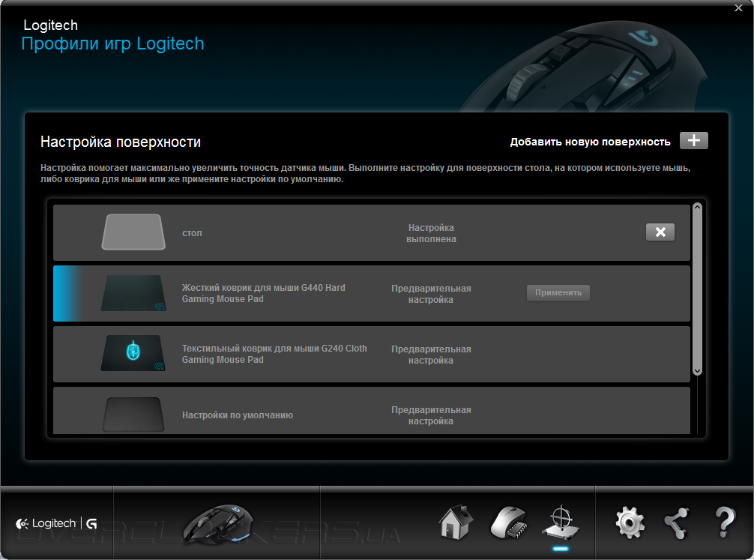Click 'Предварительная настройка' in G240 row
The width and height of the screenshot is (754, 560).
[431, 355]
